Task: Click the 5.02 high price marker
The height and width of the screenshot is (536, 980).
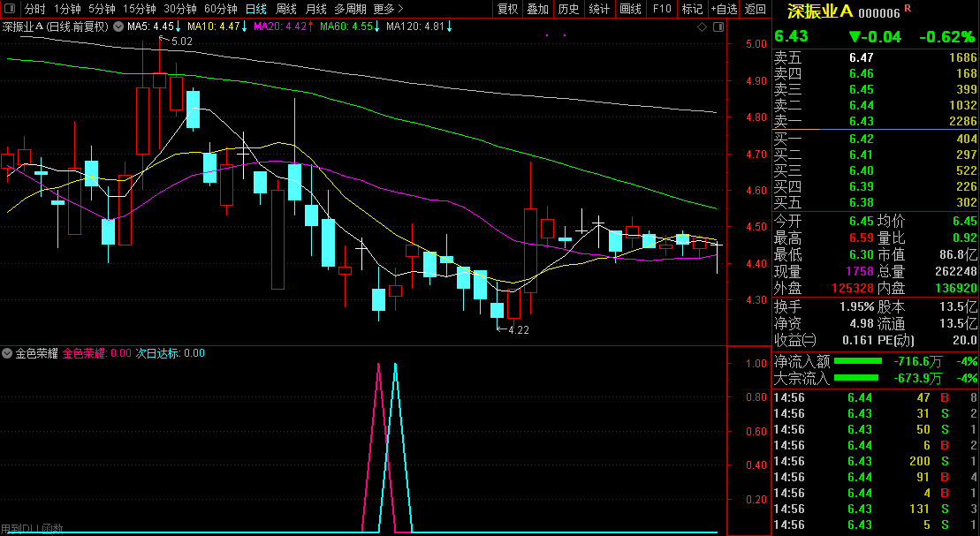Action: click(180, 42)
